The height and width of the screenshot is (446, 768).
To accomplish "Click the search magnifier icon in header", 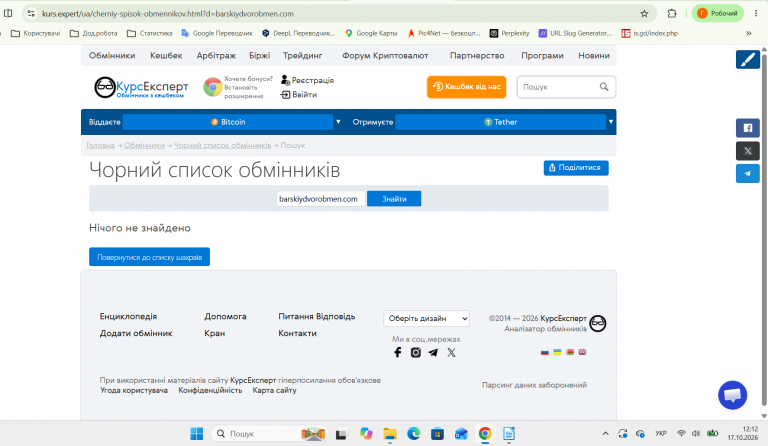I will click(604, 87).
